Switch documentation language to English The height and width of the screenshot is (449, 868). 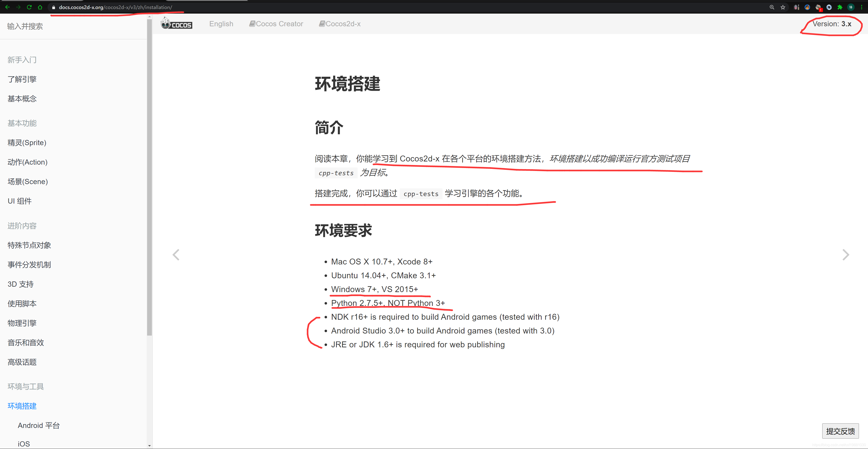click(221, 24)
